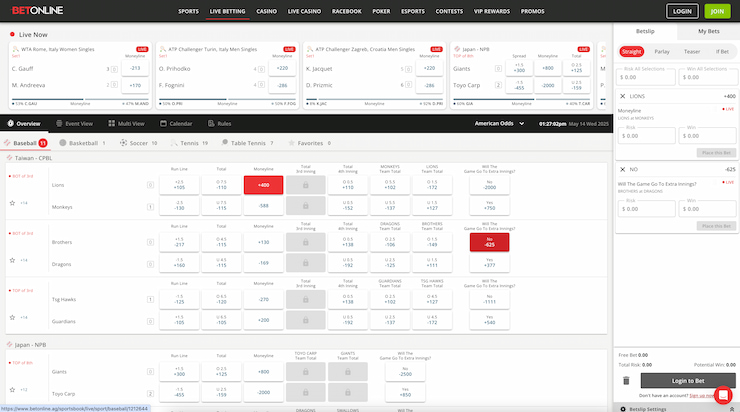740x412 pixels.
Task: Open American Odds format dropdown
Action: (499, 124)
